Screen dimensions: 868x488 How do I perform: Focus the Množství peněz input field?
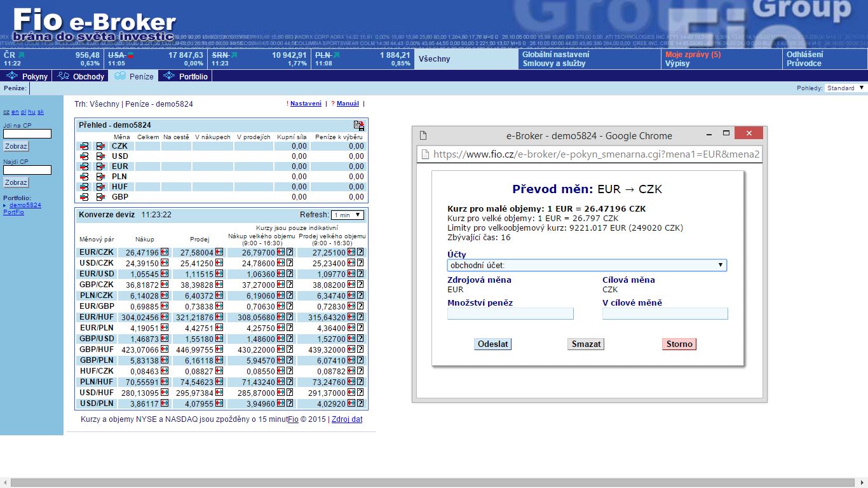click(510, 313)
